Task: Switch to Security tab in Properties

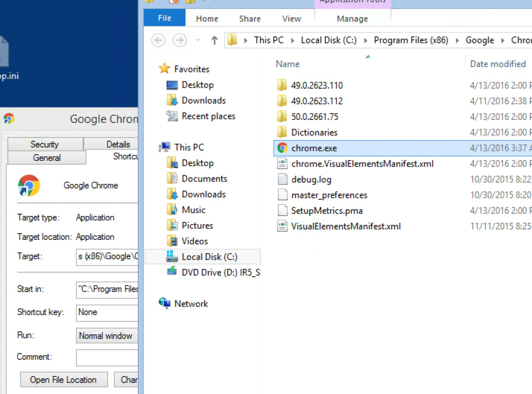Action: tap(45, 144)
